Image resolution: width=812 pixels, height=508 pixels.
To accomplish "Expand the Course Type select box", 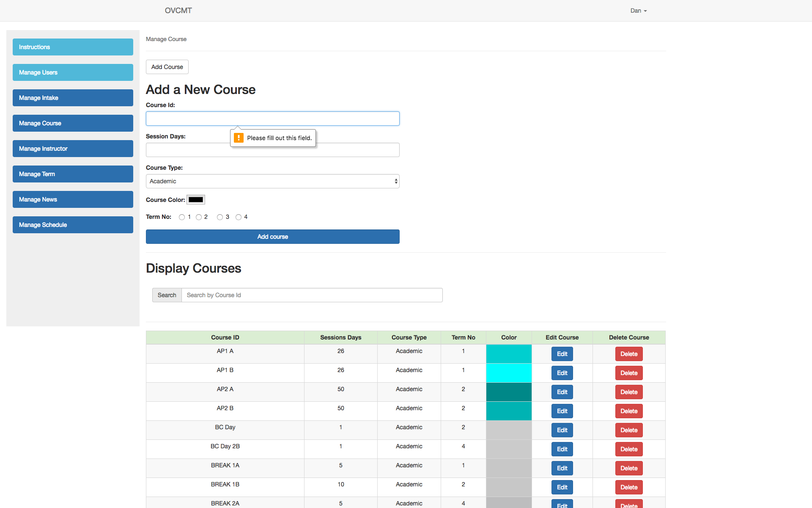I will click(272, 181).
